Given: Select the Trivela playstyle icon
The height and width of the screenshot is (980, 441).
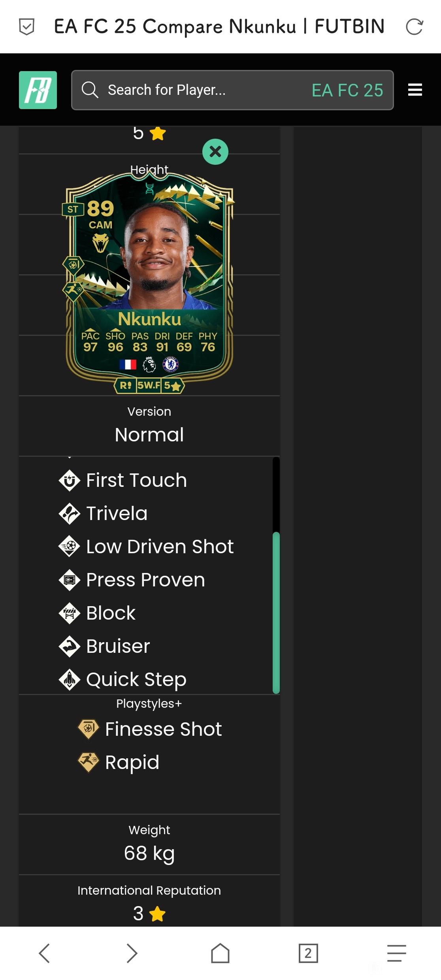Looking at the screenshot, I should (x=70, y=514).
